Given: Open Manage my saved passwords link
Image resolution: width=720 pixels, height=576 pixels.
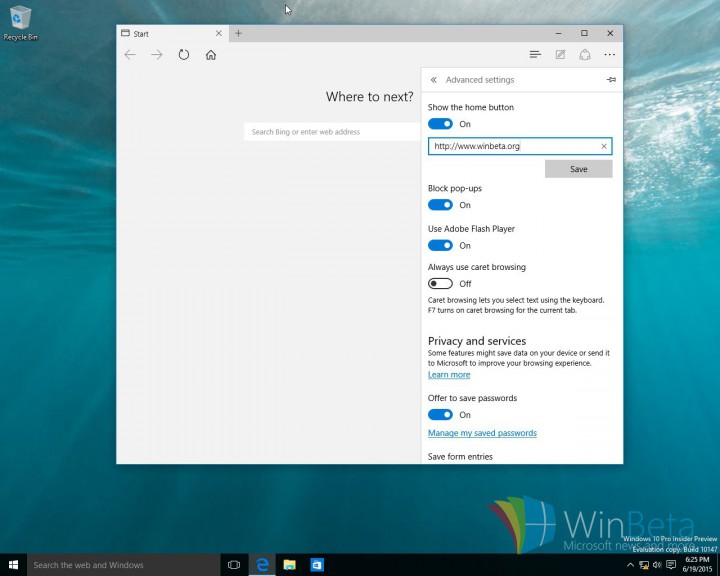Looking at the screenshot, I should [x=482, y=433].
